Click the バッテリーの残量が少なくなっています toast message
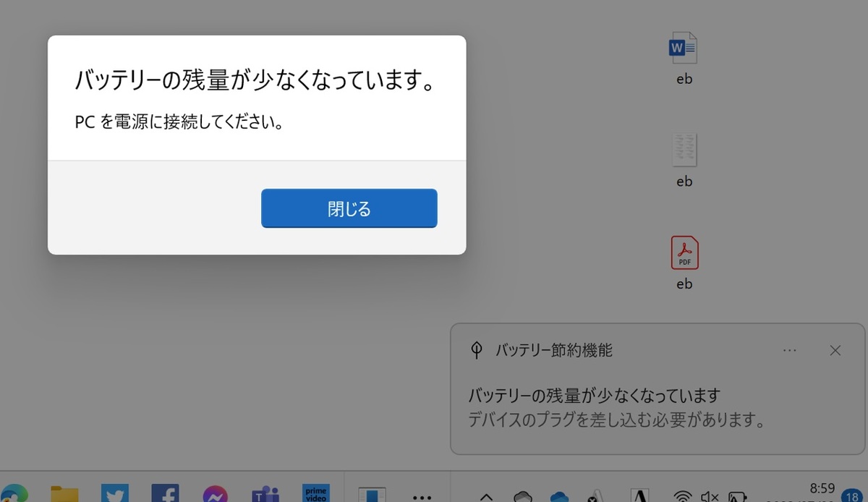The height and width of the screenshot is (502, 868). pyautogui.click(x=595, y=396)
